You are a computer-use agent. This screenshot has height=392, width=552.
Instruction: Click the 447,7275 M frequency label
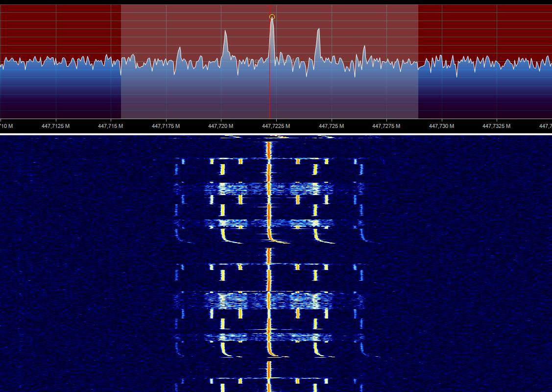coord(386,126)
